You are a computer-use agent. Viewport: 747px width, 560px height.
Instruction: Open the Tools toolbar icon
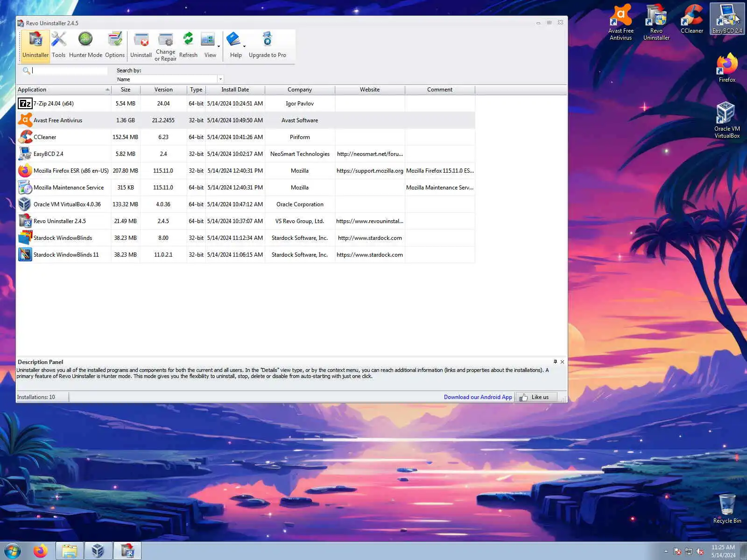(x=59, y=45)
